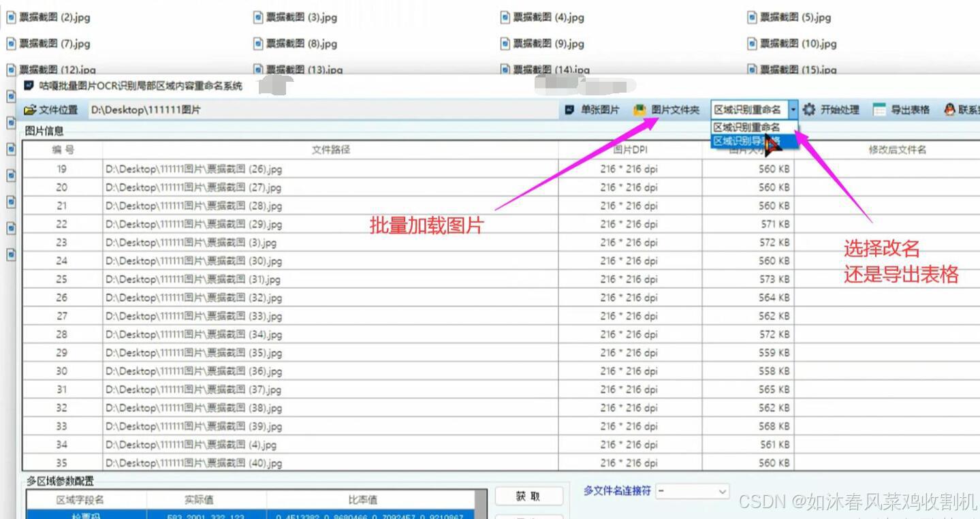Select row with 票据截图 (32).jpg path
Viewport: 980px width, 519px height.
(x=501, y=298)
